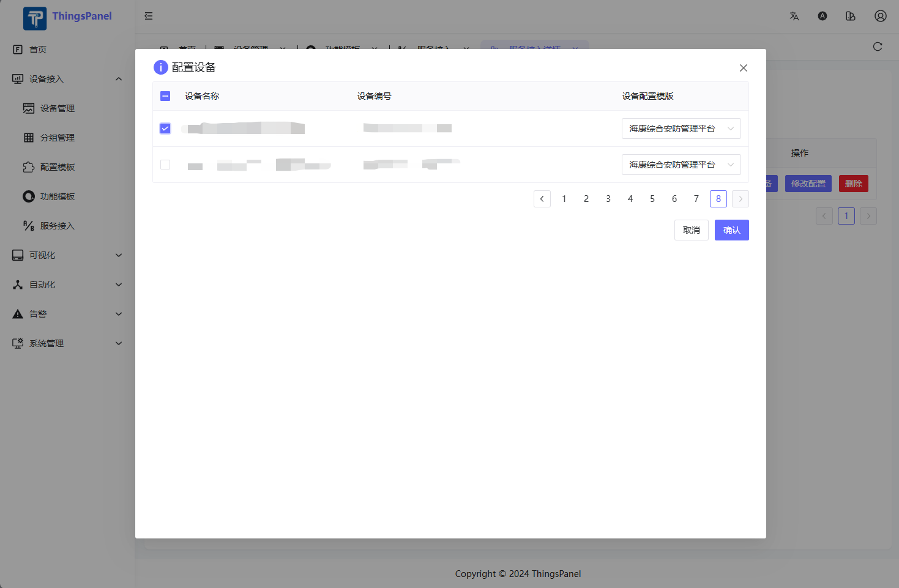Viewport: 899px width, 588px height.
Task: Switch to the 首页 breadcrumb tab
Action: [187, 50]
